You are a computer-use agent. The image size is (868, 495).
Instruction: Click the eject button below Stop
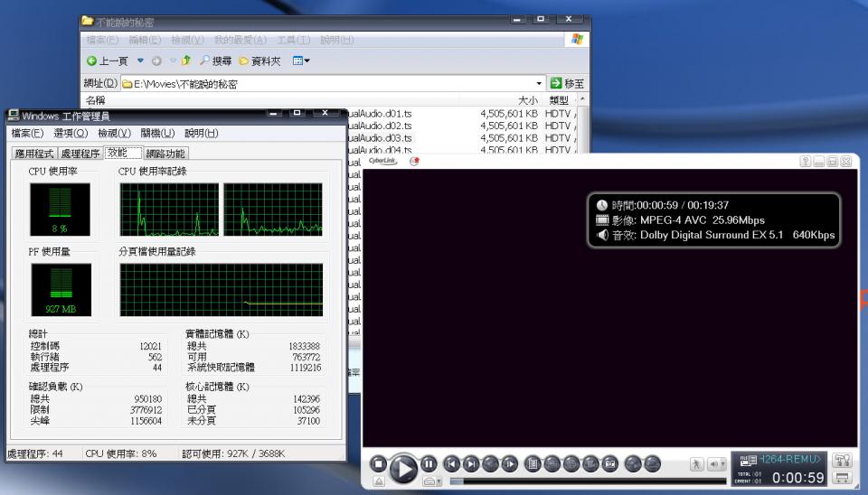click(x=379, y=481)
